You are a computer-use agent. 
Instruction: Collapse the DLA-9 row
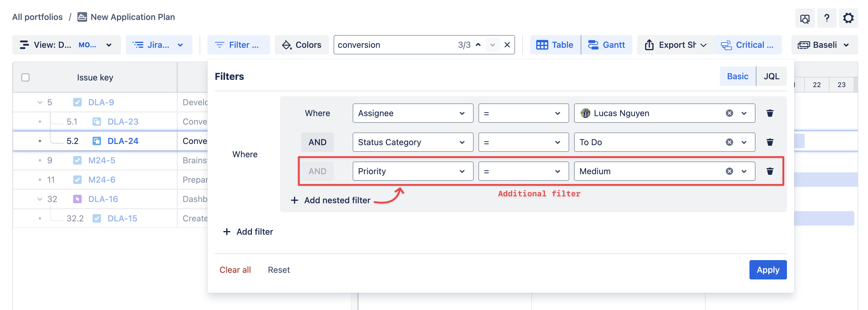coord(40,103)
